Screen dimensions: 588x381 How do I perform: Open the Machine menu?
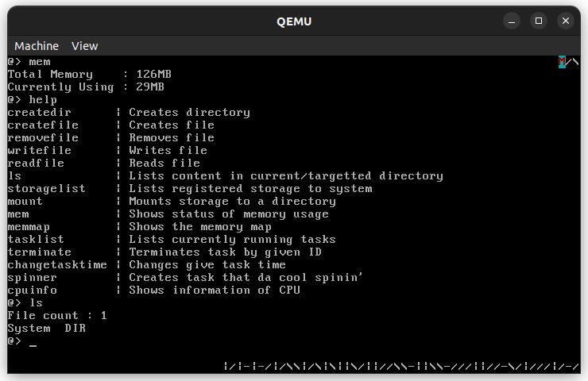pos(37,46)
